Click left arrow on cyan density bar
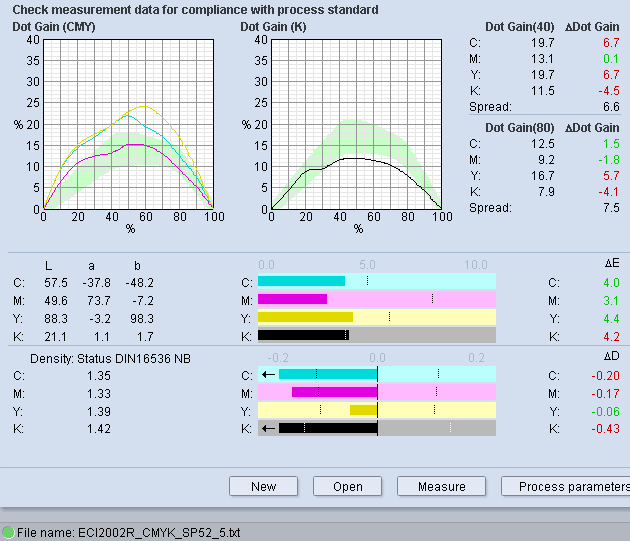The image size is (630, 541). (x=268, y=375)
